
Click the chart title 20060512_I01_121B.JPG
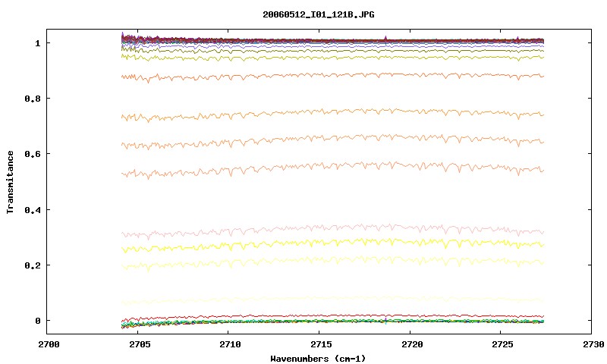pos(318,14)
